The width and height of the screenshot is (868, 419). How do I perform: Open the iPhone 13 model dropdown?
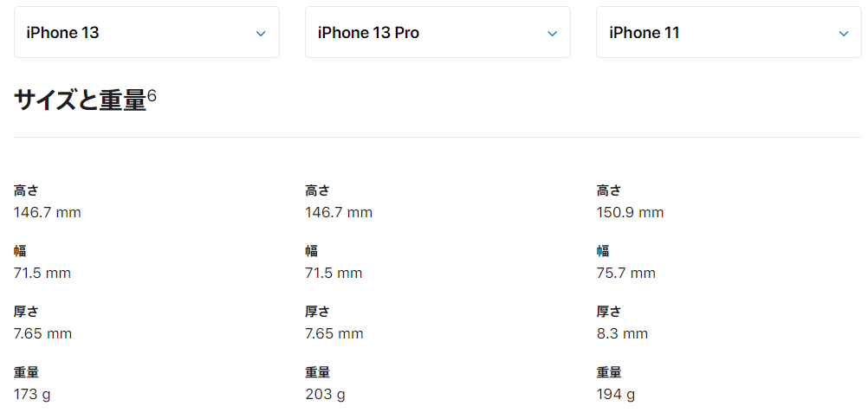pyautogui.click(x=146, y=32)
